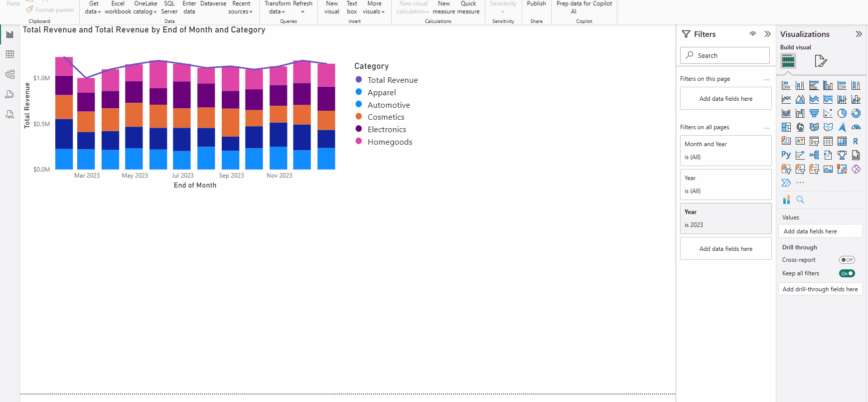The width and height of the screenshot is (868, 402).
Task: Insert a Text box from ribbon
Action: [x=352, y=7]
